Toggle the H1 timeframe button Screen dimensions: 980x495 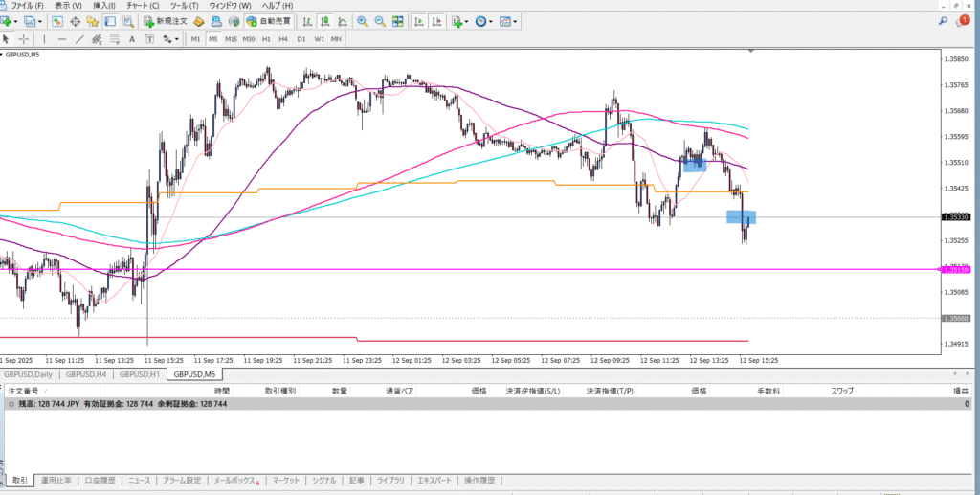coord(266,38)
